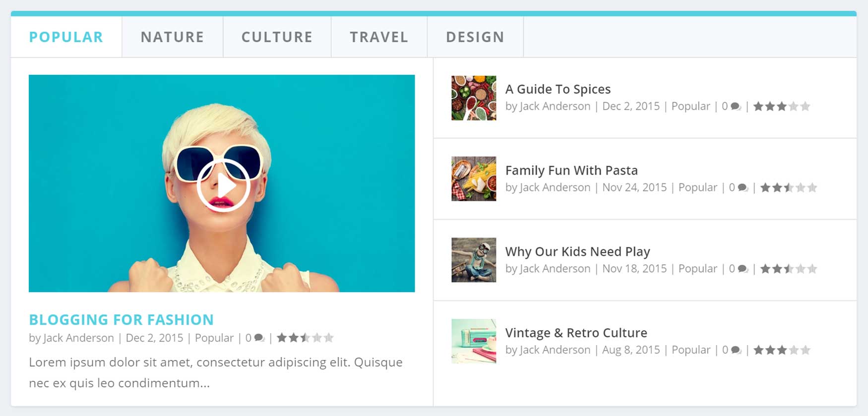This screenshot has height=416, width=868.
Task: Open the comment bubble icon for Family Fun With Pasta
Action: [743, 188]
